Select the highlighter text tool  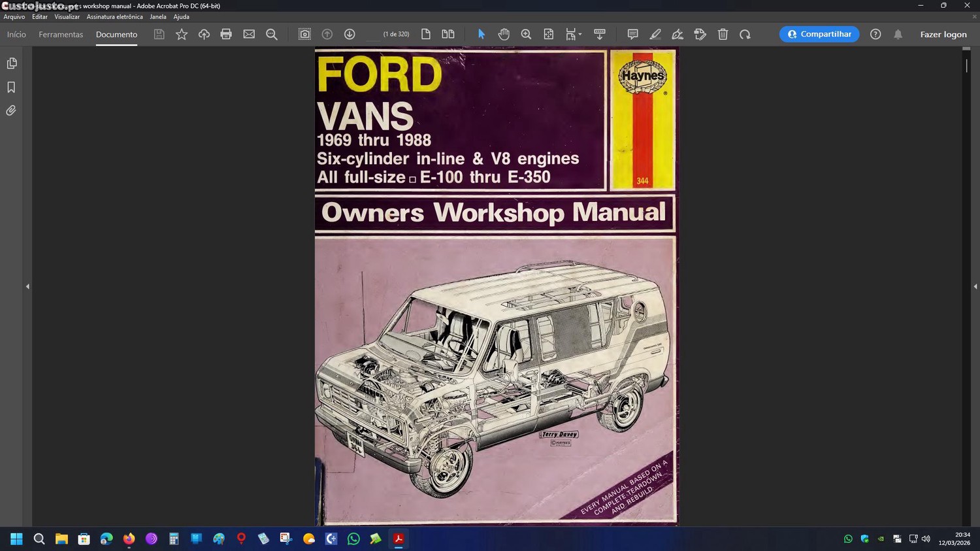click(655, 34)
